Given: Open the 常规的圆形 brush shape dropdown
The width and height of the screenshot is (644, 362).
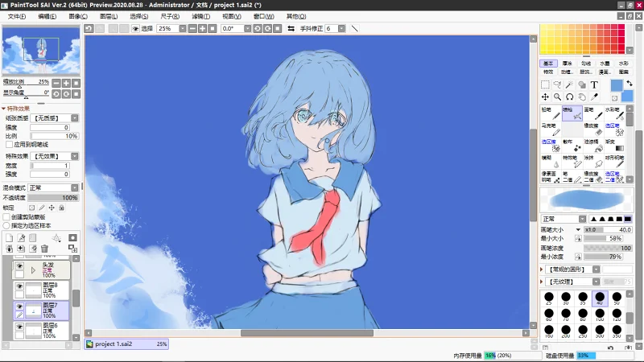Looking at the screenshot, I should pos(596,269).
